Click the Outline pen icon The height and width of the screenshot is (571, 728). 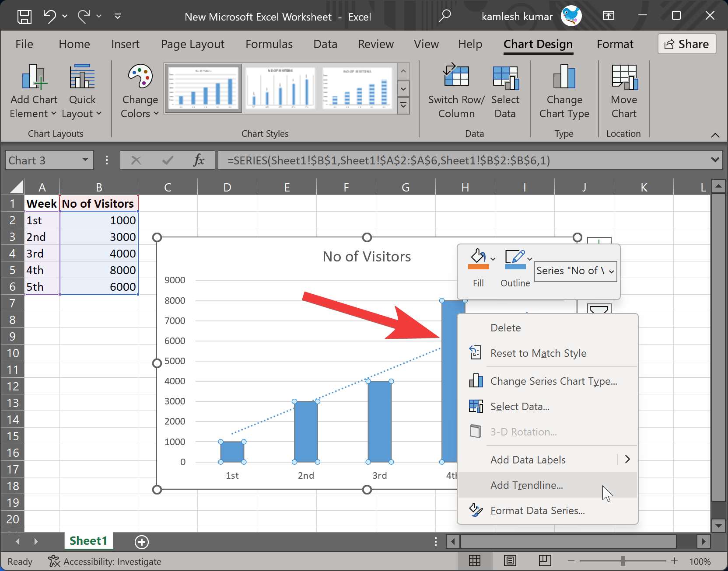pyautogui.click(x=515, y=259)
